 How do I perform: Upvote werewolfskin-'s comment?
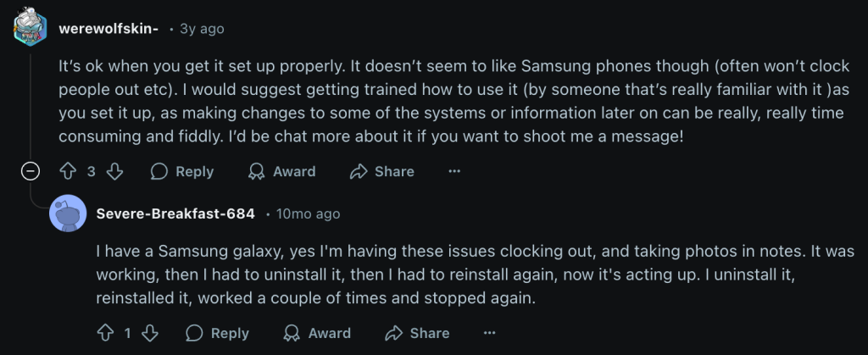point(69,171)
